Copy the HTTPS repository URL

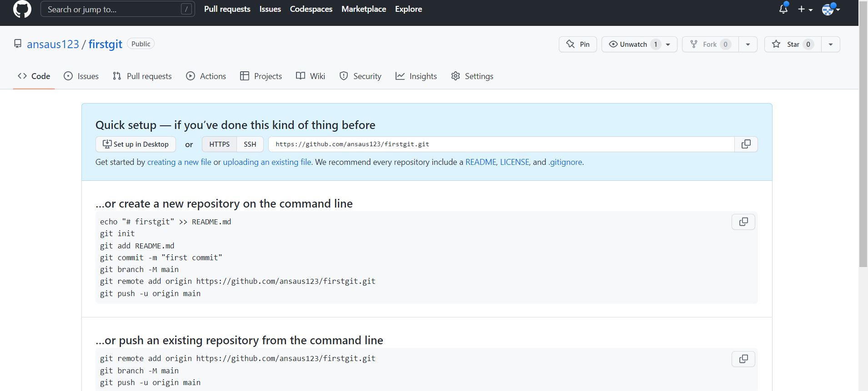(746, 144)
